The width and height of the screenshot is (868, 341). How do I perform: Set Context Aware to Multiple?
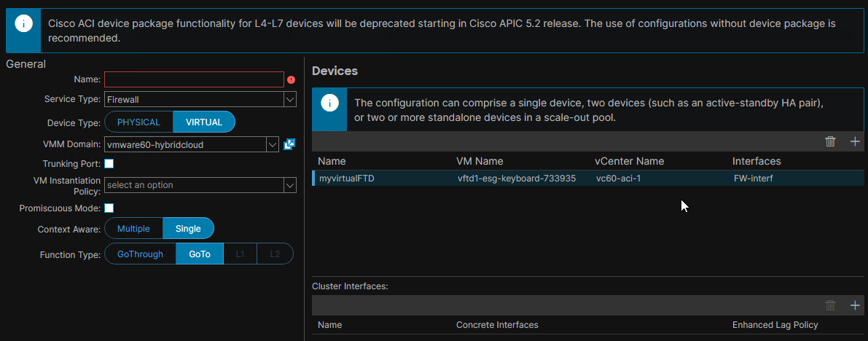[x=133, y=229]
